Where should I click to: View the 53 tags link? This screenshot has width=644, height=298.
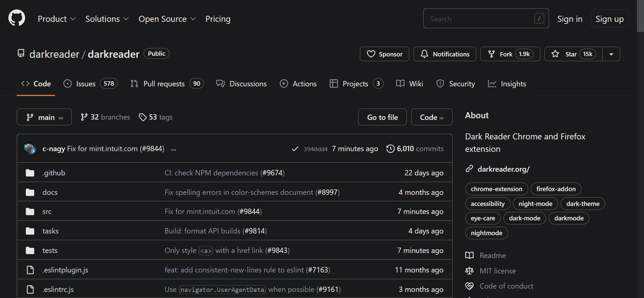tap(156, 117)
